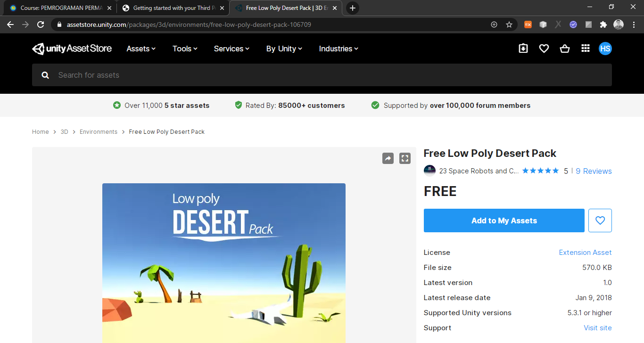Close the Getting started tab
The width and height of the screenshot is (644, 343).
[x=222, y=8]
